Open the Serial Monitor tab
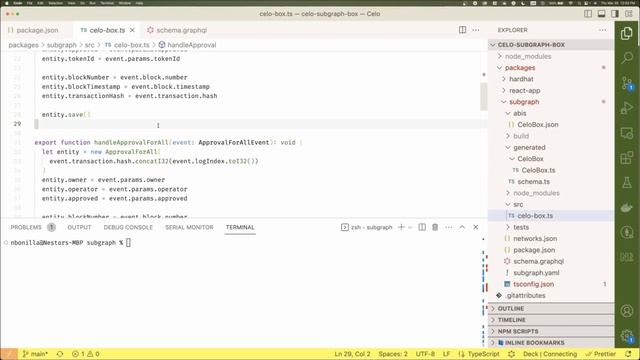 click(189, 227)
